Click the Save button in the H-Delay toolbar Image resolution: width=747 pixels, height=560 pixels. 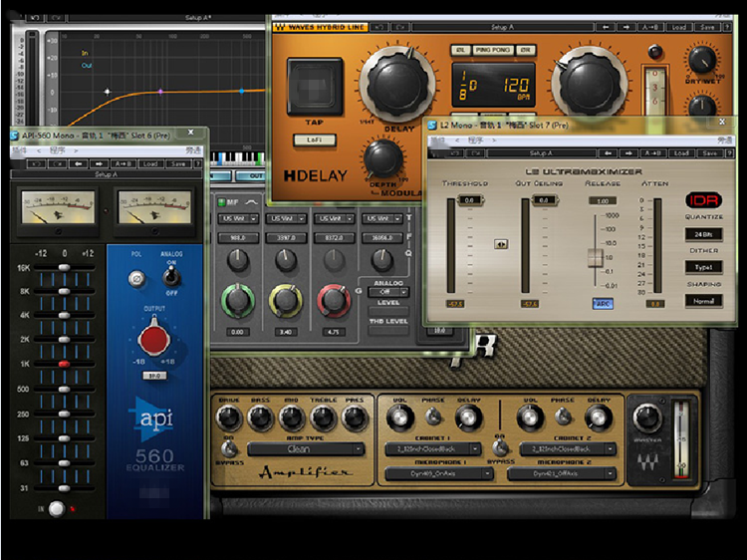(x=707, y=28)
